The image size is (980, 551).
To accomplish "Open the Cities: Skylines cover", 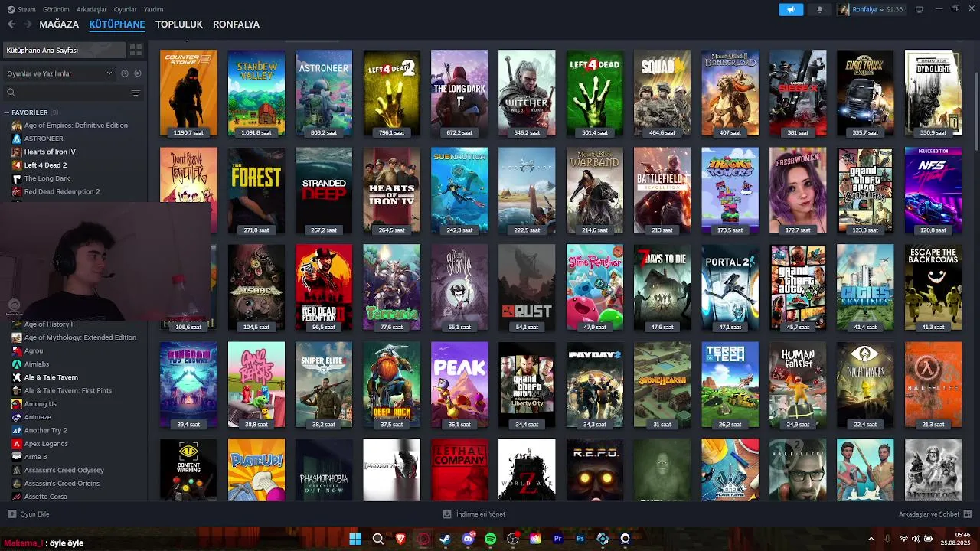I will click(x=865, y=288).
